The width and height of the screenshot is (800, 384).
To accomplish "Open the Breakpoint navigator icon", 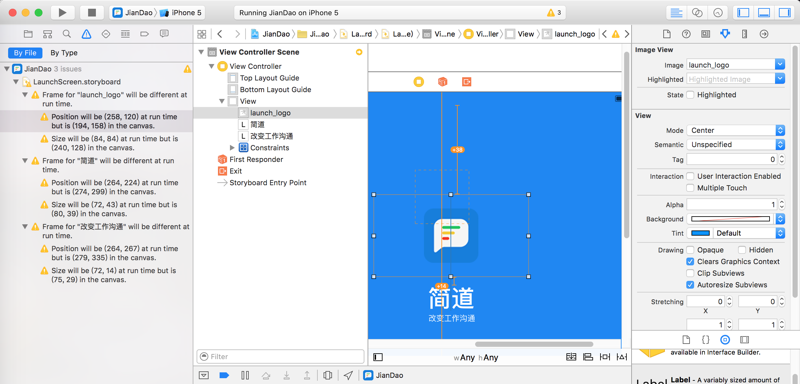I will click(x=144, y=34).
